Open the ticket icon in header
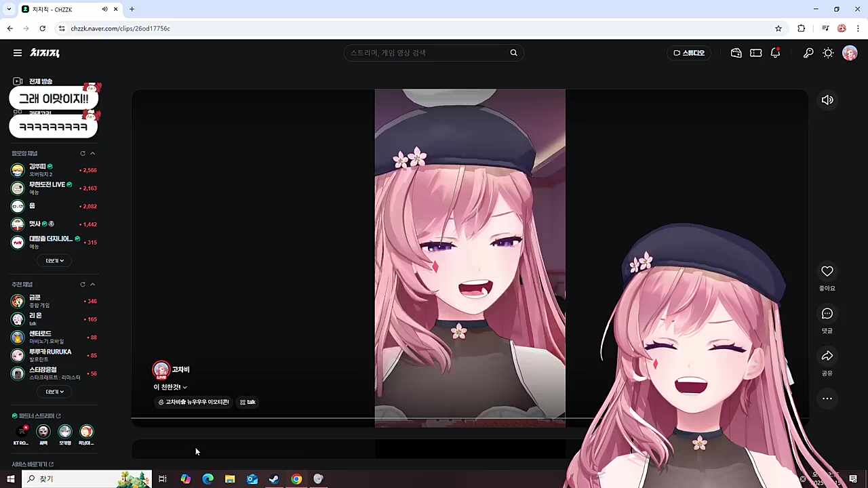Viewport: 868px width, 488px height. coord(755,53)
